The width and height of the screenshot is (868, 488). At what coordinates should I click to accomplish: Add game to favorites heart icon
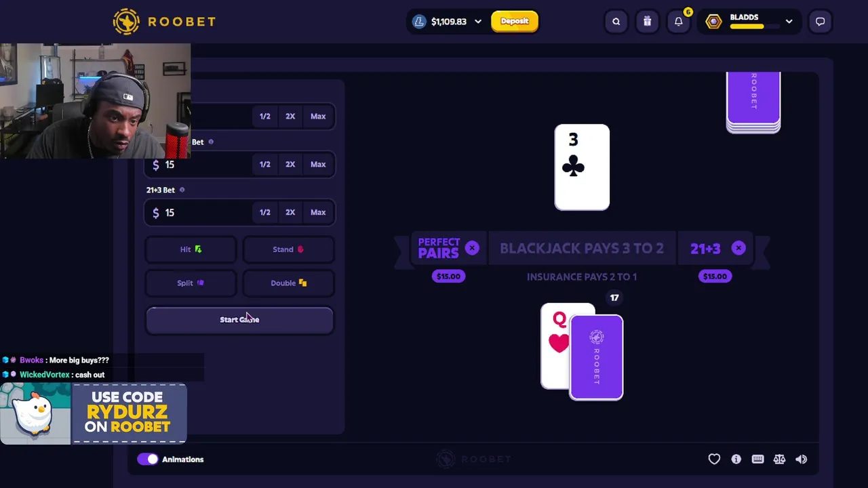pyautogui.click(x=714, y=459)
